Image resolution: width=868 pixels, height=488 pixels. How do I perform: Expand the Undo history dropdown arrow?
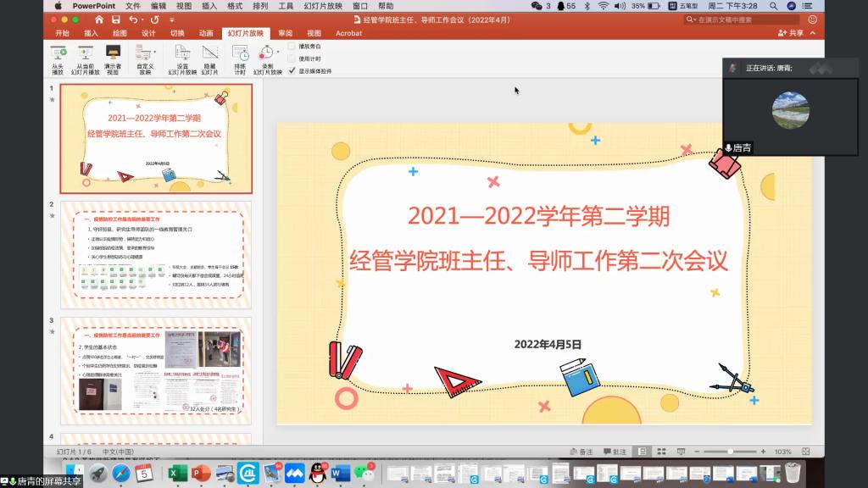[142, 19]
